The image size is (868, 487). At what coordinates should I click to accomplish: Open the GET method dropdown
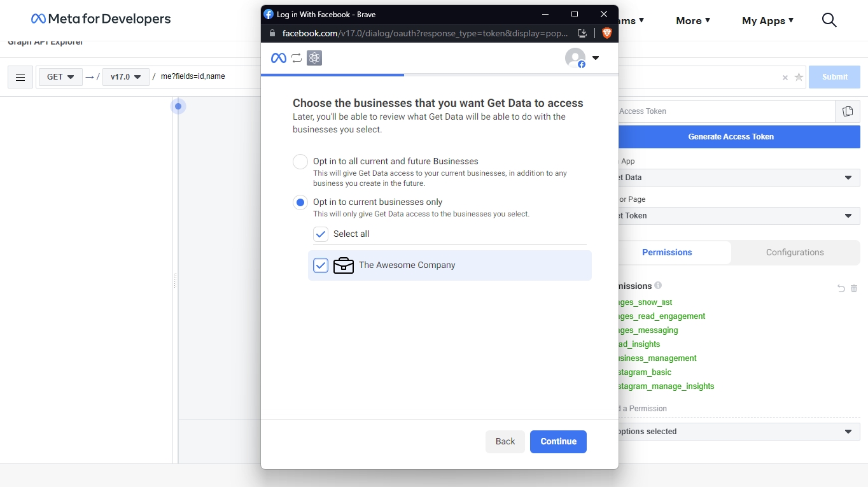(60, 77)
